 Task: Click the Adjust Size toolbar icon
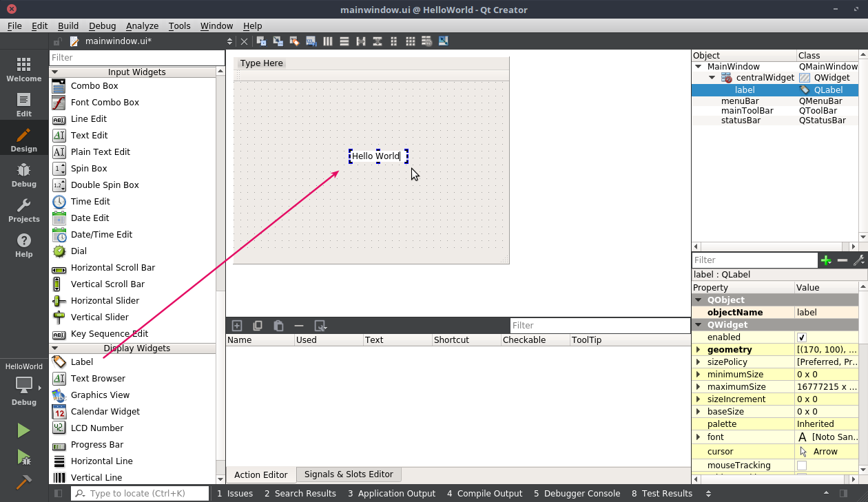(443, 41)
